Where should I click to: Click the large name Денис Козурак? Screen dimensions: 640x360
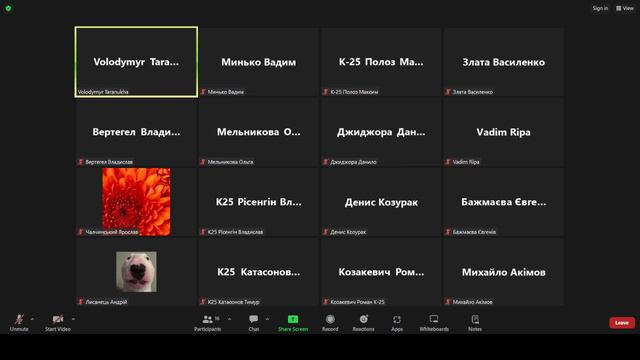pyautogui.click(x=381, y=202)
